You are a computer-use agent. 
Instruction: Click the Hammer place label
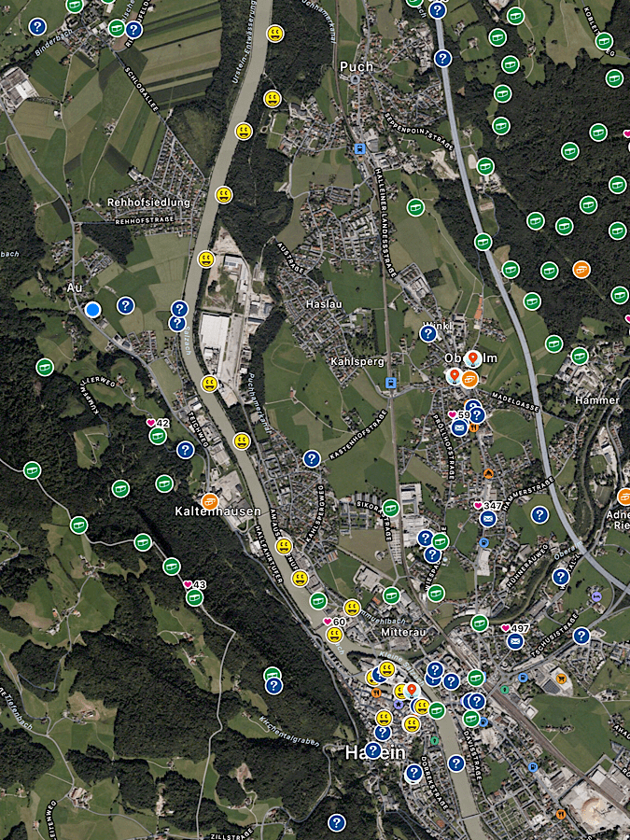click(597, 400)
